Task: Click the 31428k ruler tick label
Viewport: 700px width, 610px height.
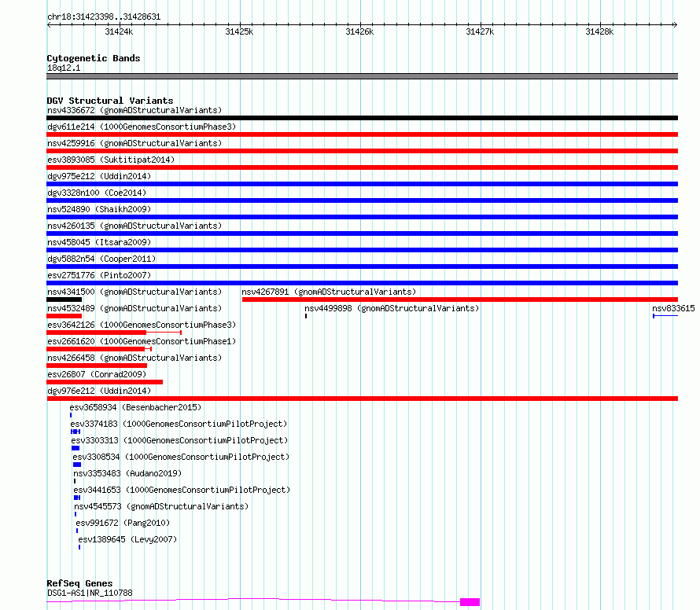Action: coord(599,31)
